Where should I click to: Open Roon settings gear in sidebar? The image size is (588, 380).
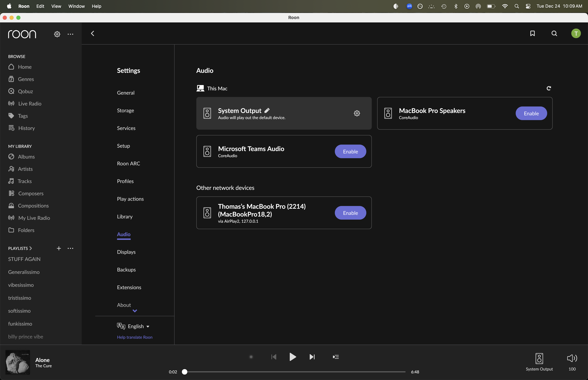coord(57,34)
